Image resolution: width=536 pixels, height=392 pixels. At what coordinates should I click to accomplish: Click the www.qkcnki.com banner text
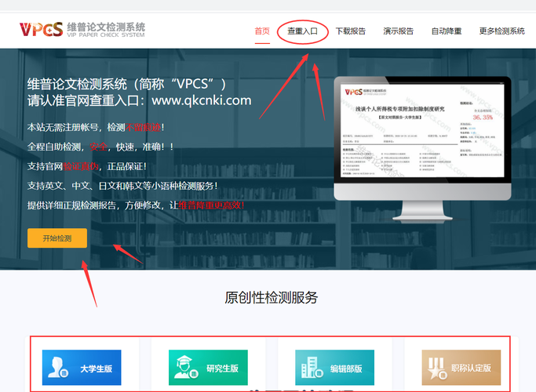[202, 100]
